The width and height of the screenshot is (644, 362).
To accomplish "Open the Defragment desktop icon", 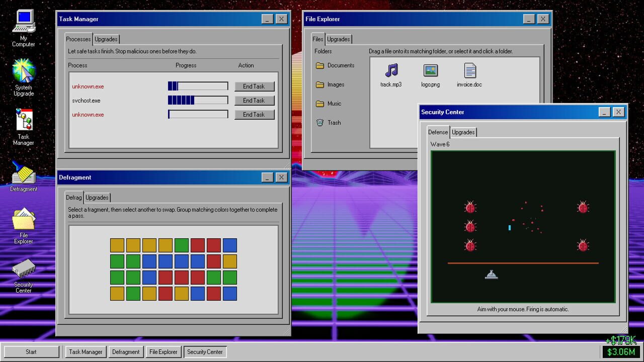I will coord(24,176).
